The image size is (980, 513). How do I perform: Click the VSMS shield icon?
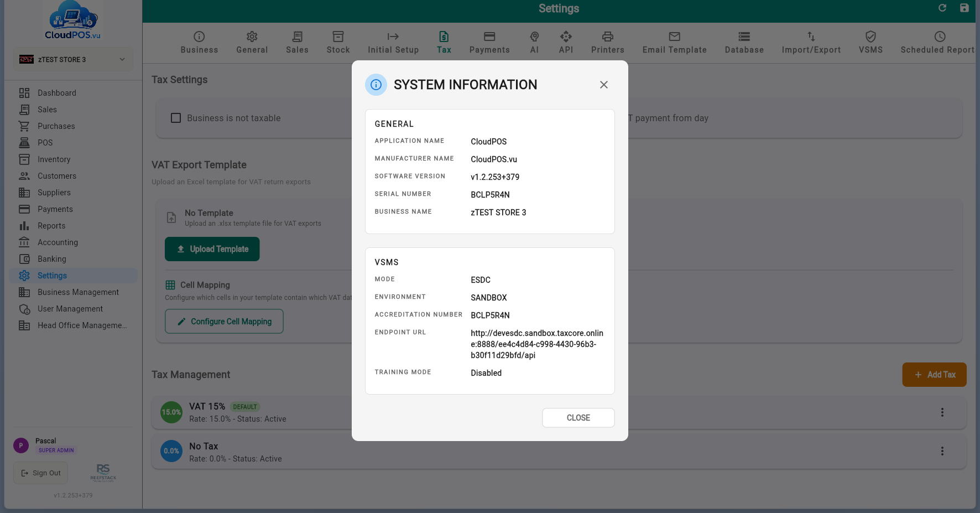[870, 37]
